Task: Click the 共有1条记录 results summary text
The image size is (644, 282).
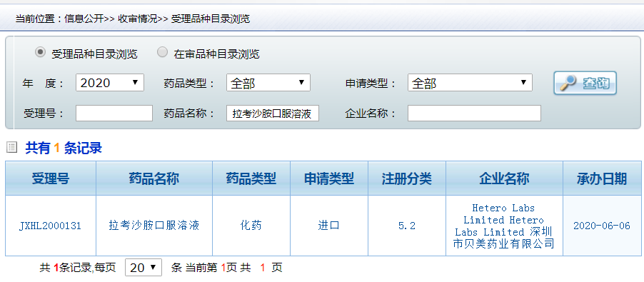Action: click(x=64, y=148)
